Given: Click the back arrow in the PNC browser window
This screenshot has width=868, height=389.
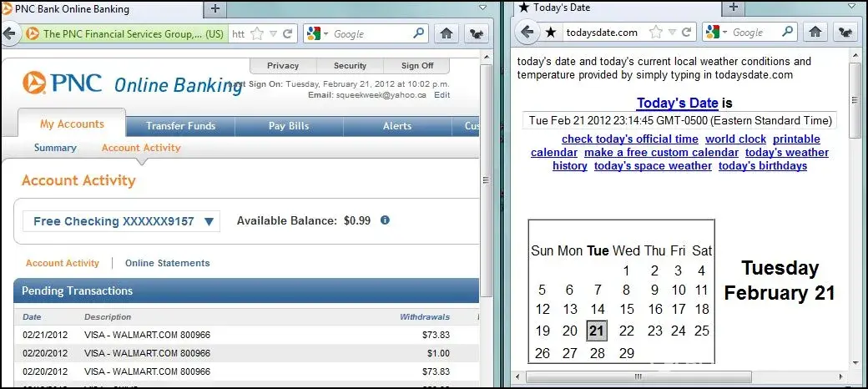Looking at the screenshot, I should pyautogui.click(x=8, y=33).
